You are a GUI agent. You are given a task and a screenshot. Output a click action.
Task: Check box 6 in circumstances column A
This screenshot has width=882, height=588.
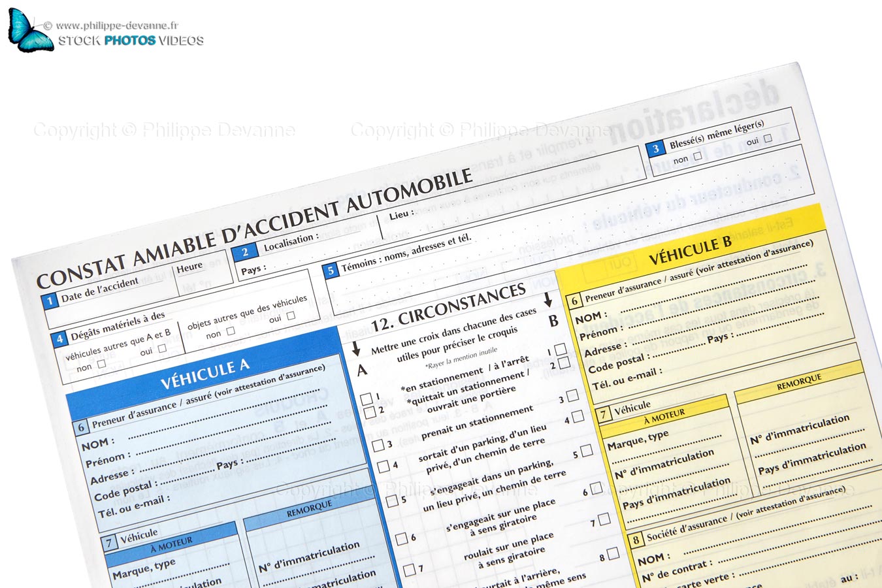pos(402,539)
